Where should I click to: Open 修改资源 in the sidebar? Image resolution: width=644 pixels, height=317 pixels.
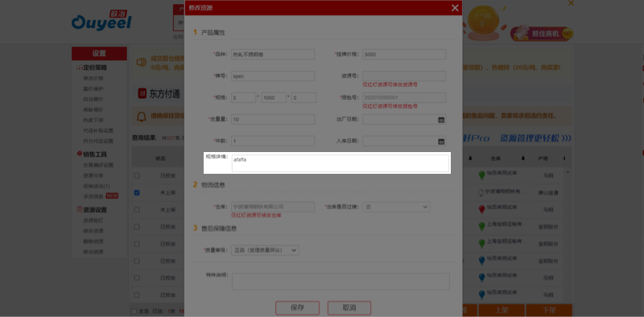[93, 231]
